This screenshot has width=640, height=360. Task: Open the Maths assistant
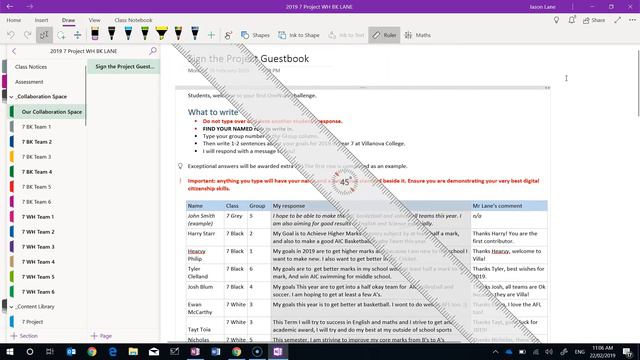click(418, 35)
